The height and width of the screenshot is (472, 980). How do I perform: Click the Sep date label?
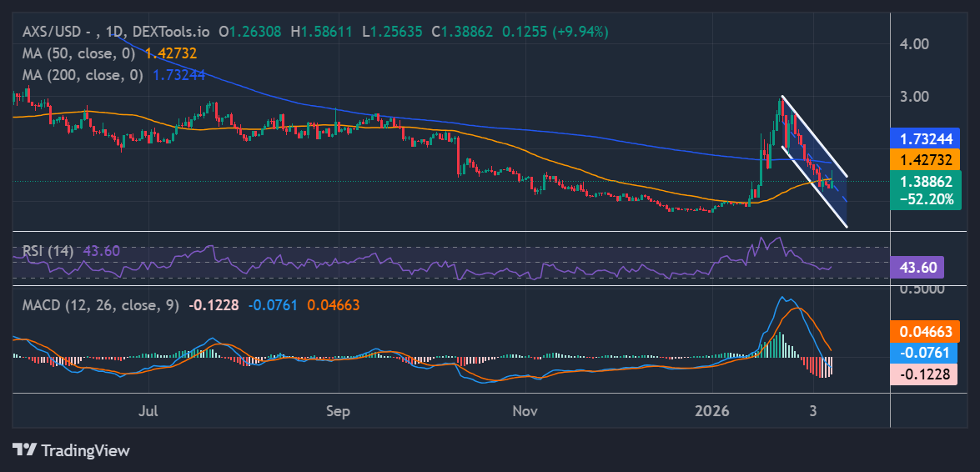point(338,412)
